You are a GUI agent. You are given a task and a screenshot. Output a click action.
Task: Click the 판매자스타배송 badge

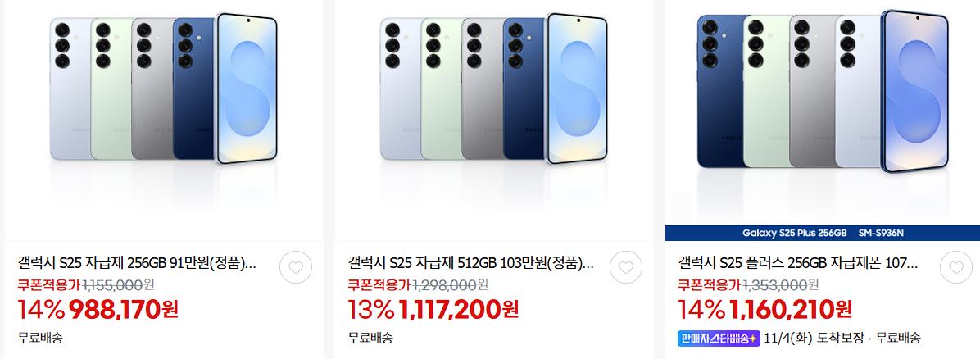(x=719, y=339)
